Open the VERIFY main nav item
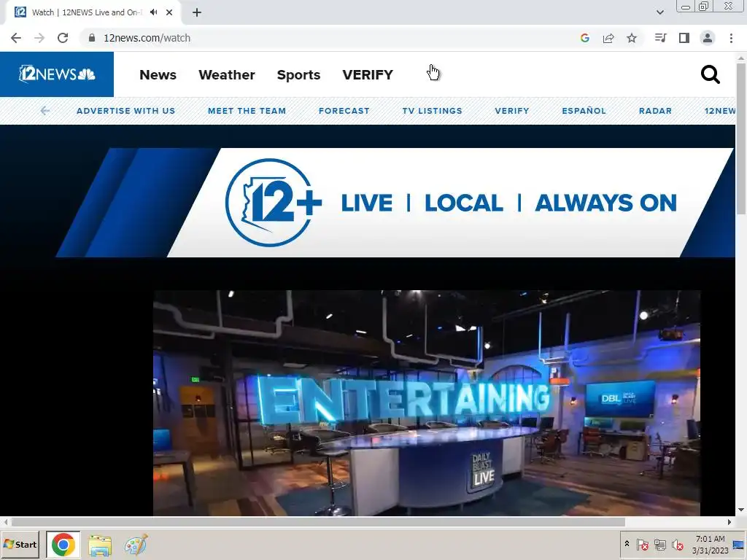 click(x=368, y=75)
